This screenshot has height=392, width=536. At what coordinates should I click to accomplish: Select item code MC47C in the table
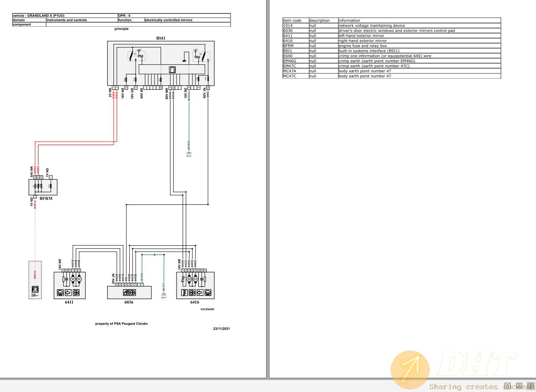click(295, 76)
